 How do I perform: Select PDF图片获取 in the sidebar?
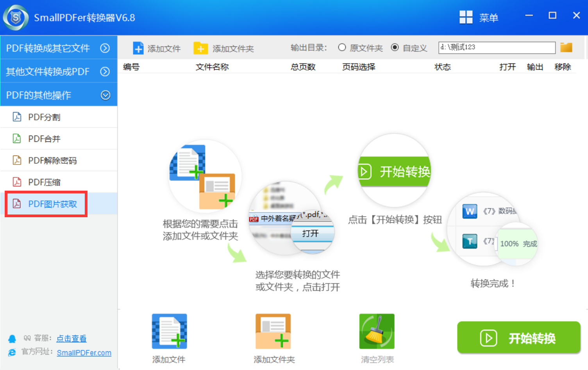[59, 204]
